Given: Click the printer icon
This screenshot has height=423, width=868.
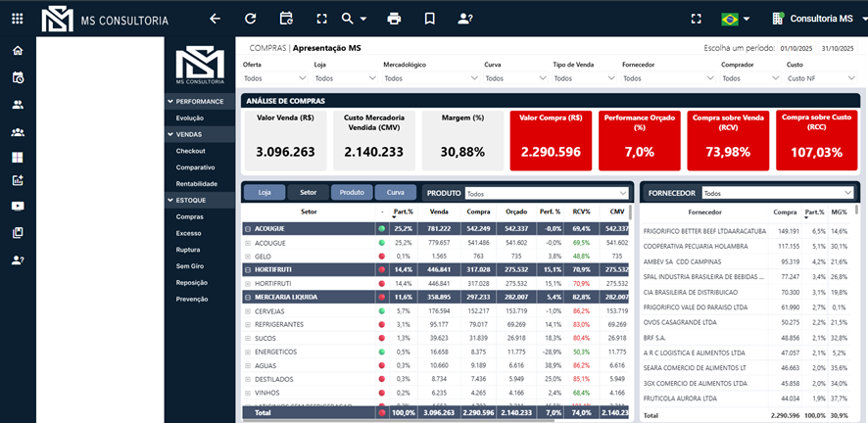Looking at the screenshot, I should click(x=394, y=19).
